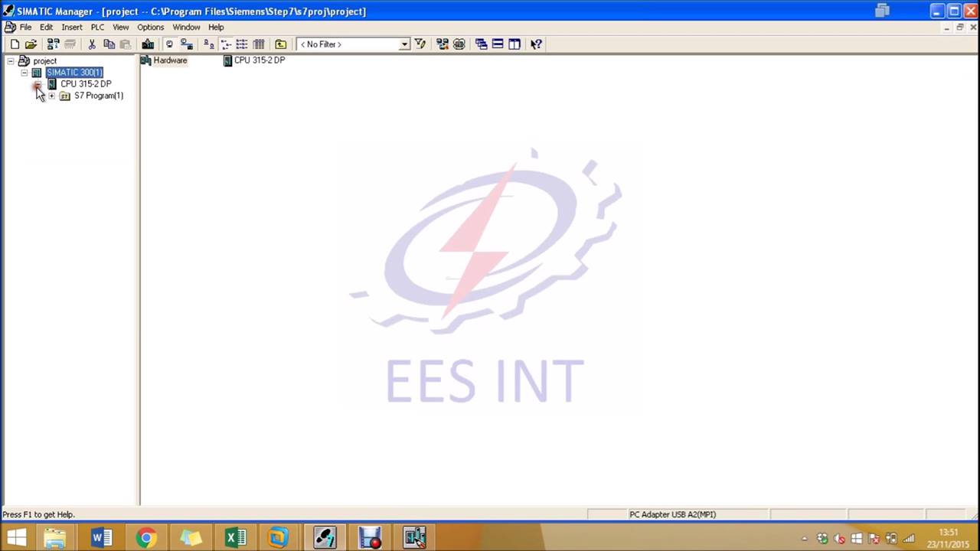Screen dimensions: 980x551
Task: Open the File menu
Action: click(x=25, y=28)
